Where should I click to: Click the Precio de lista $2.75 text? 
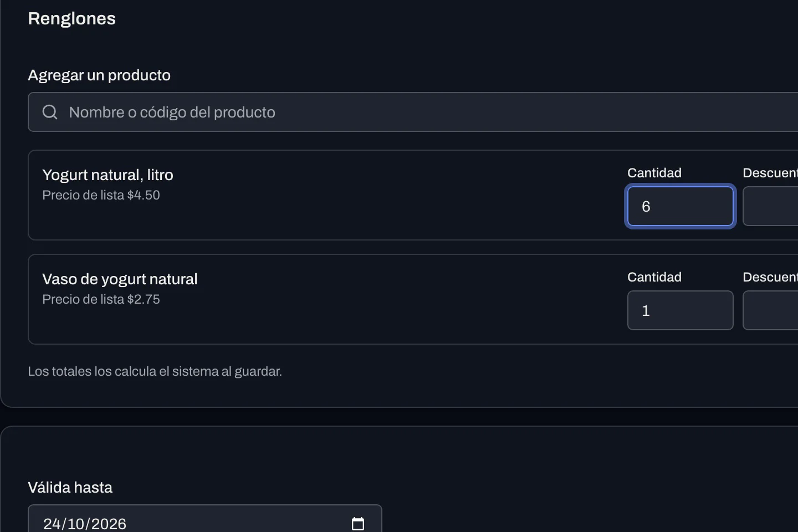101,299
